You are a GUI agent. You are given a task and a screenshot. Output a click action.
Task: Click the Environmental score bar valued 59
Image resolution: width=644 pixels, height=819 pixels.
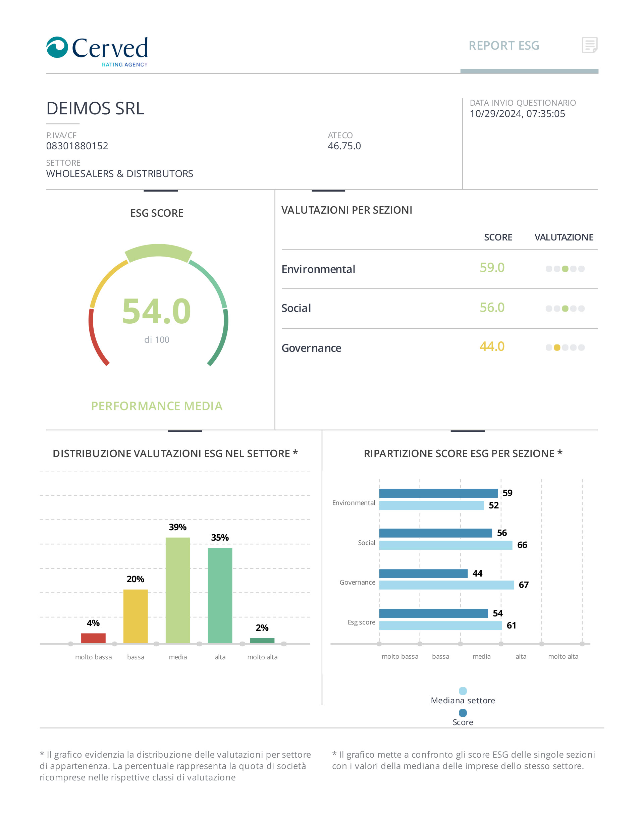click(438, 493)
